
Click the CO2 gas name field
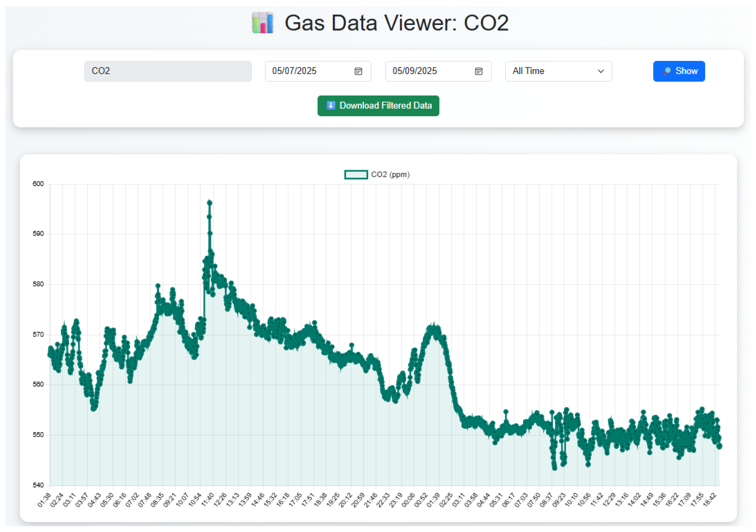point(168,71)
